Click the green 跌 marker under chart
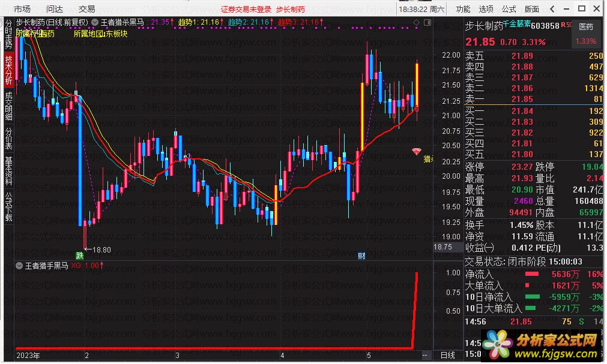 click(x=80, y=255)
